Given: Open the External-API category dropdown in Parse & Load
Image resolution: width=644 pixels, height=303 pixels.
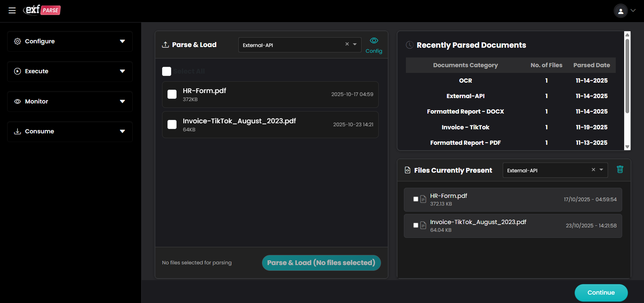Looking at the screenshot, I should (354, 44).
